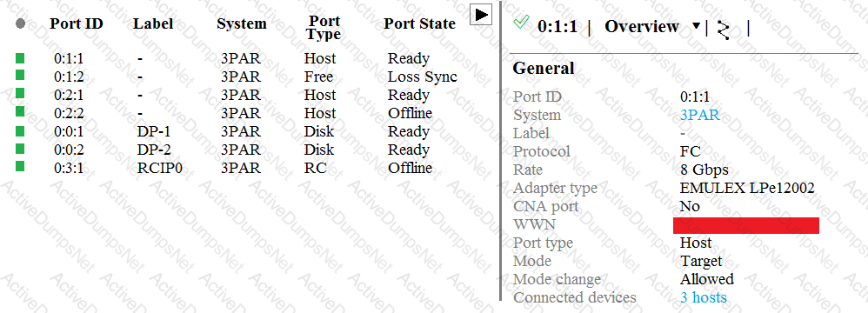
Task: Click the green status icon for DP-1 port
Action: pos(20,131)
